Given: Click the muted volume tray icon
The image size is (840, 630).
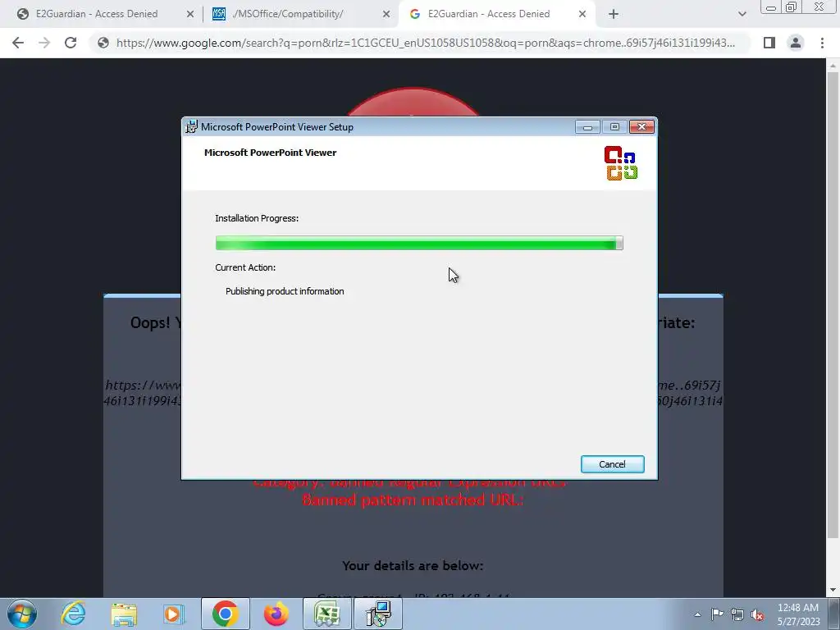Looking at the screenshot, I should point(757,614).
